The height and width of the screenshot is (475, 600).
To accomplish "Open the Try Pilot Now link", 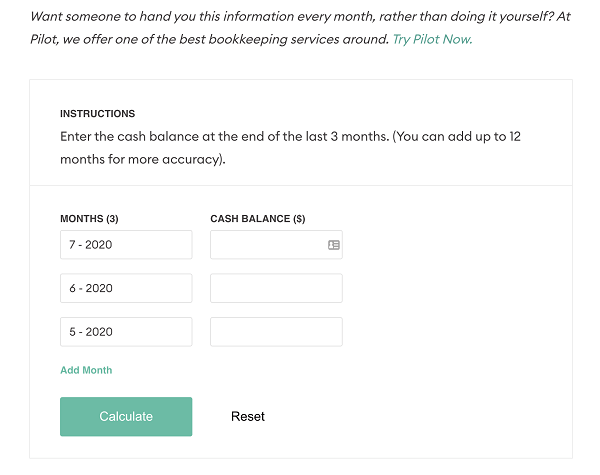I will pos(432,39).
